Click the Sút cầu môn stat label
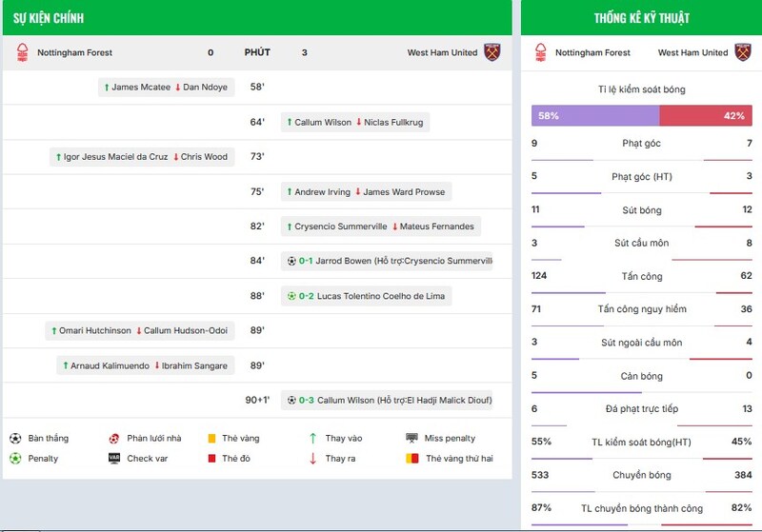 641,243
